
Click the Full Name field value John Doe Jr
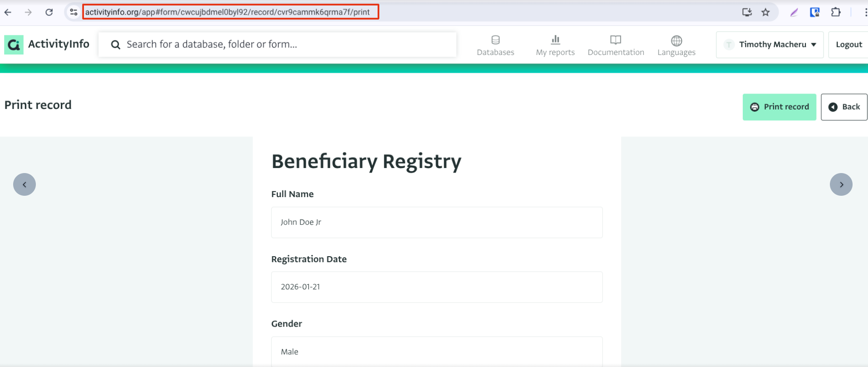coord(436,222)
